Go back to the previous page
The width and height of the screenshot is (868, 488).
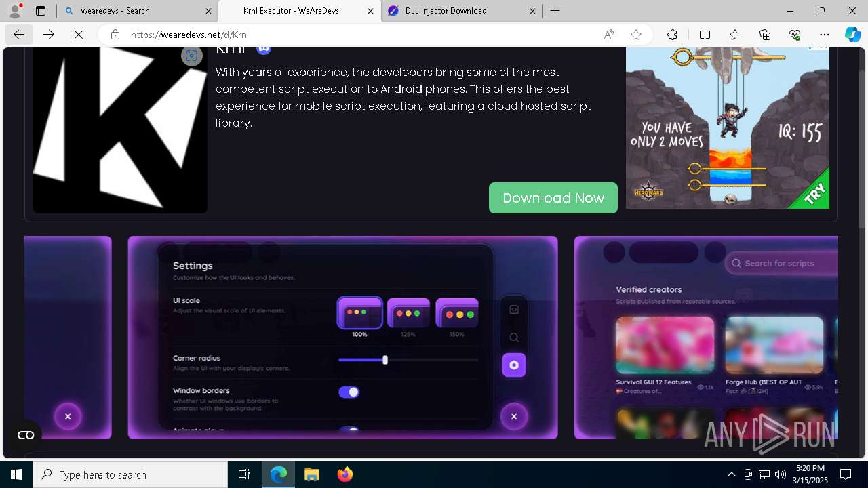(x=18, y=35)
